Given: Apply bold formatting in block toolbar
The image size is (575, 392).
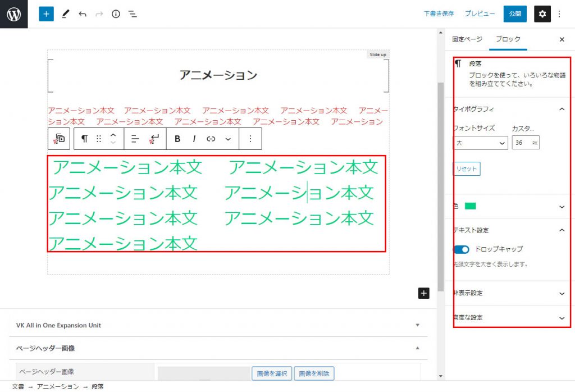Looking at the screenshot, I should pos(177,139).
